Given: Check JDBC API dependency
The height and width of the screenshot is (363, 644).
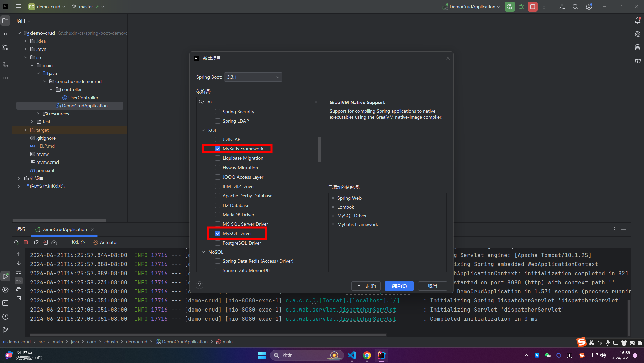Looking at the screenshot, I should point(218,139).
